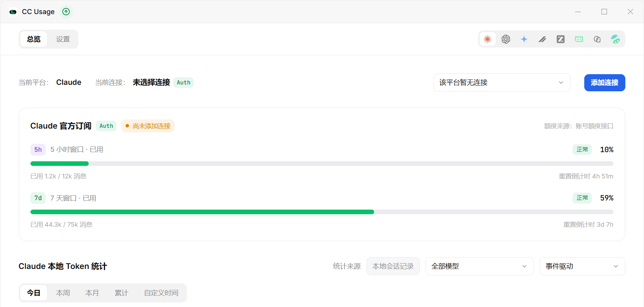Viewport: 644px width, 307px height.
Task: Switch to 本月 statistics
Action: click(x=92, y=293)
